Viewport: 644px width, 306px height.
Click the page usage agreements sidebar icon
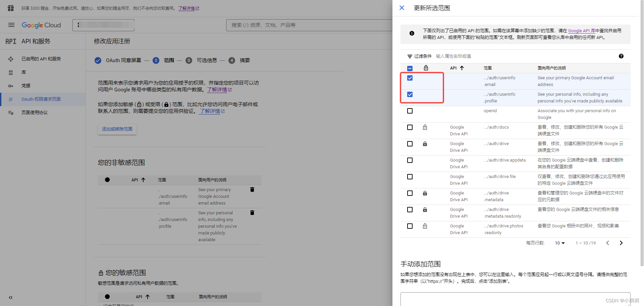(11, 113)
